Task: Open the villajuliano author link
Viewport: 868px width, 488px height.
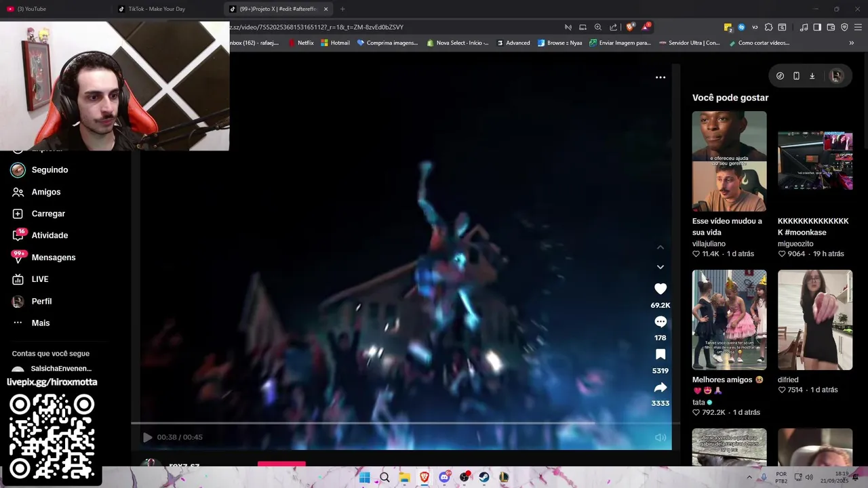Action: [709, 243]
